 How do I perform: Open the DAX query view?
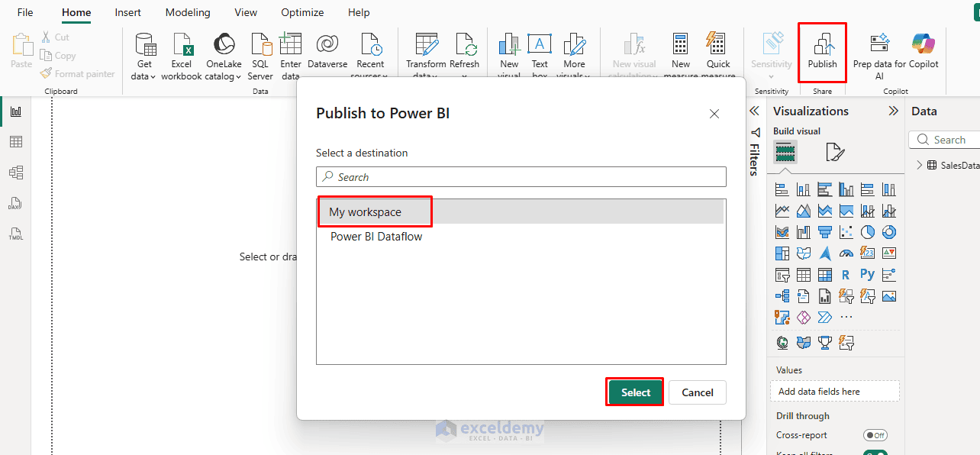pos(15,204)
